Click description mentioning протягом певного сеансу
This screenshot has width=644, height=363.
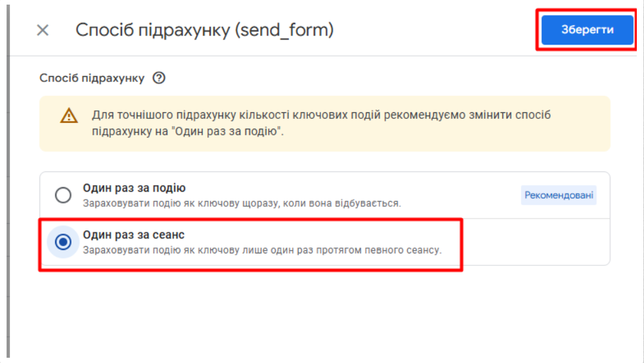coord(262,250)
